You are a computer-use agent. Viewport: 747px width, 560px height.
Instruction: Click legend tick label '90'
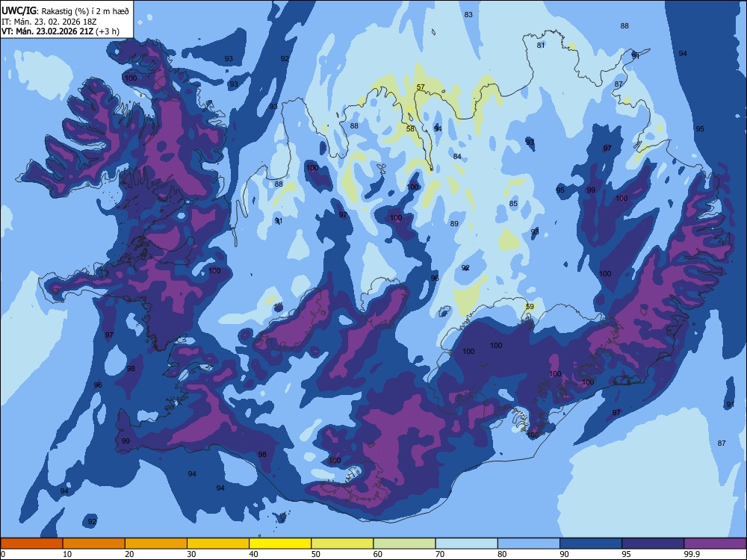564,554
